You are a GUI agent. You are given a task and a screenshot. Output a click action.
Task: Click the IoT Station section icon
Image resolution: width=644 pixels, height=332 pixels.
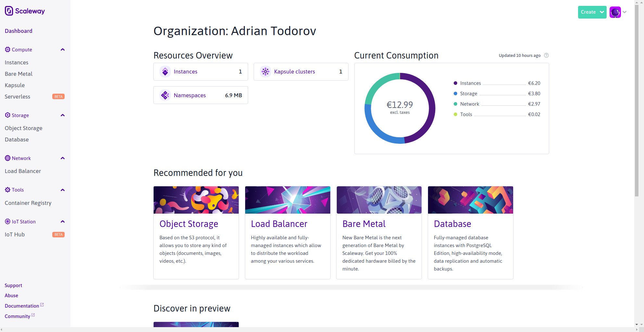pos(7,221)
